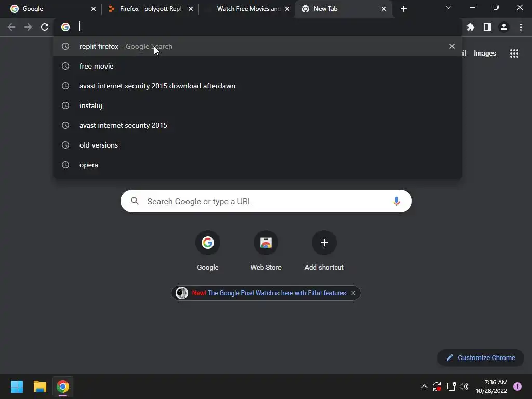
Task: Click the Google icon in the address bar
Action: [x=65, y=27]
